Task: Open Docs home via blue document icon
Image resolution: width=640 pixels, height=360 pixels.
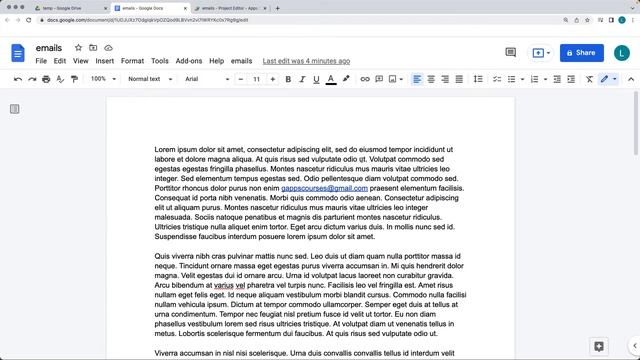Action: coord(18,53)
